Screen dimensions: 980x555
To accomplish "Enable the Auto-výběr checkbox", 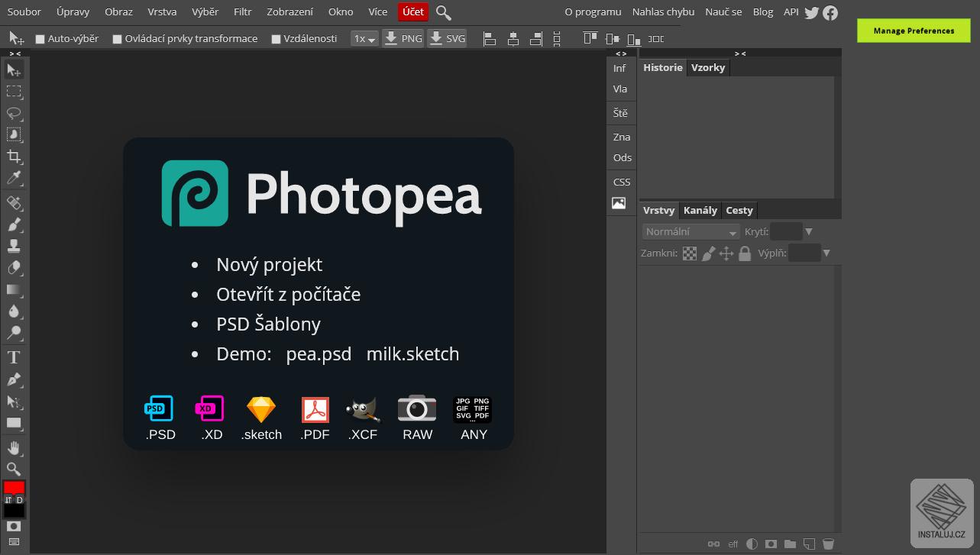I will click(40, 39).
